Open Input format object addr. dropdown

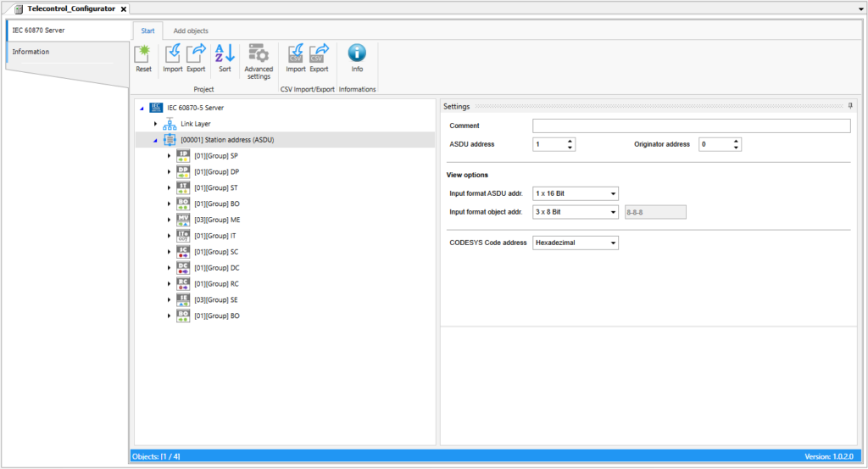(576, 211)
